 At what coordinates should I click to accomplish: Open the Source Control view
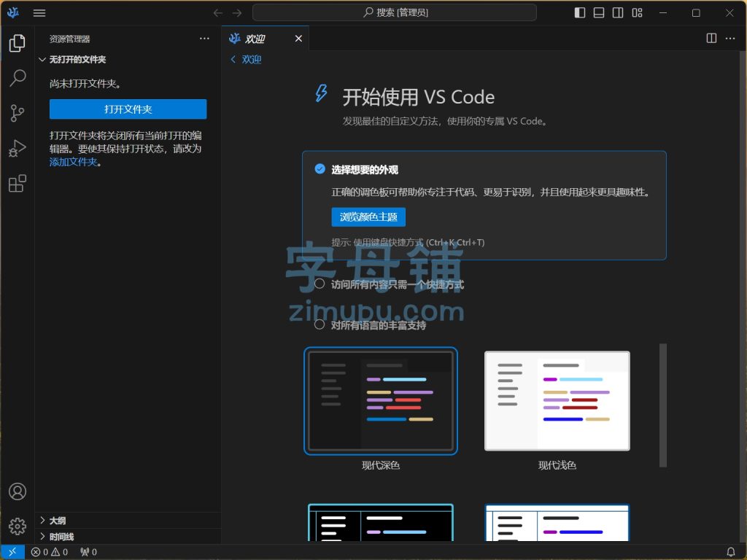(18, 113)
